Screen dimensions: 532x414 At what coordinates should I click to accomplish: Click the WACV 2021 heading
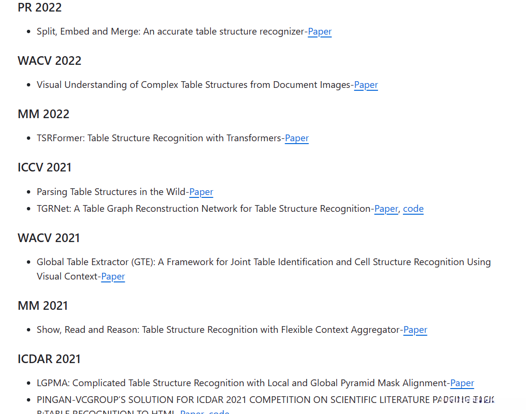pos(49,238)
